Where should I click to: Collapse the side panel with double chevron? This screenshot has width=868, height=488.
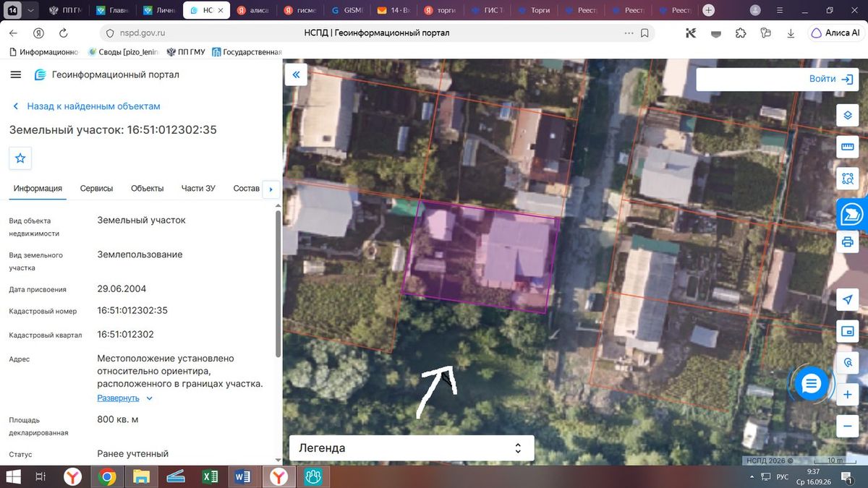[296, 75]
